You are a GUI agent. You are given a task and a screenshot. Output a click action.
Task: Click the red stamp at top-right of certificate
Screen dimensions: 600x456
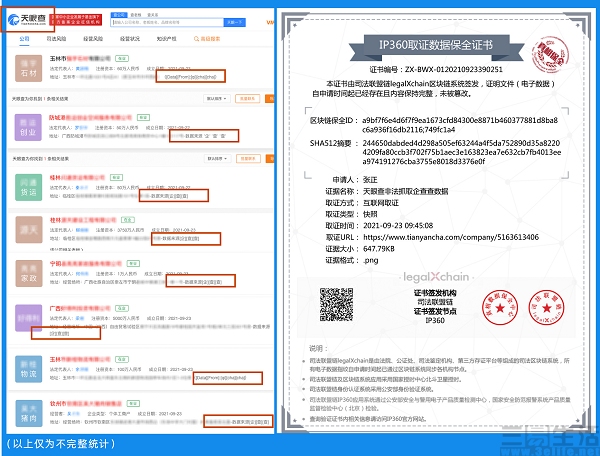[549, 54]
